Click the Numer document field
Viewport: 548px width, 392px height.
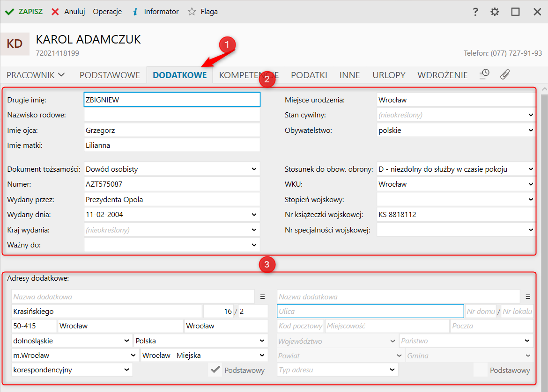[x=172, y=184]
